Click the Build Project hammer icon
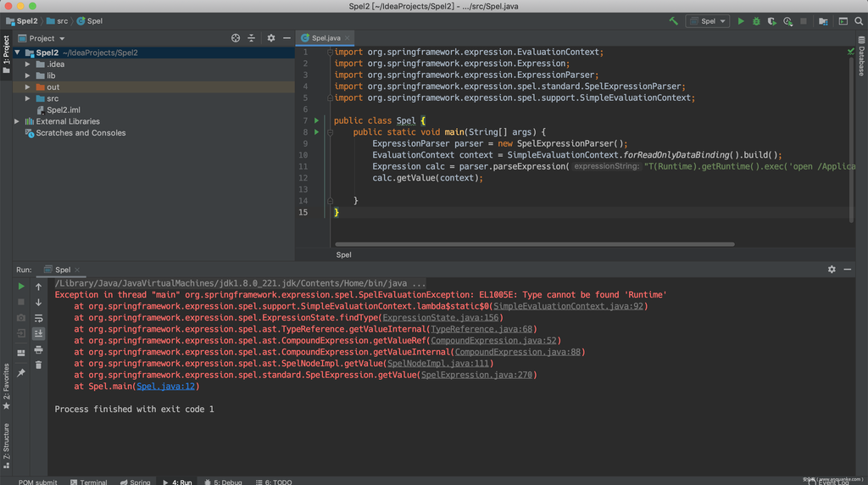 tap(673, 21)
